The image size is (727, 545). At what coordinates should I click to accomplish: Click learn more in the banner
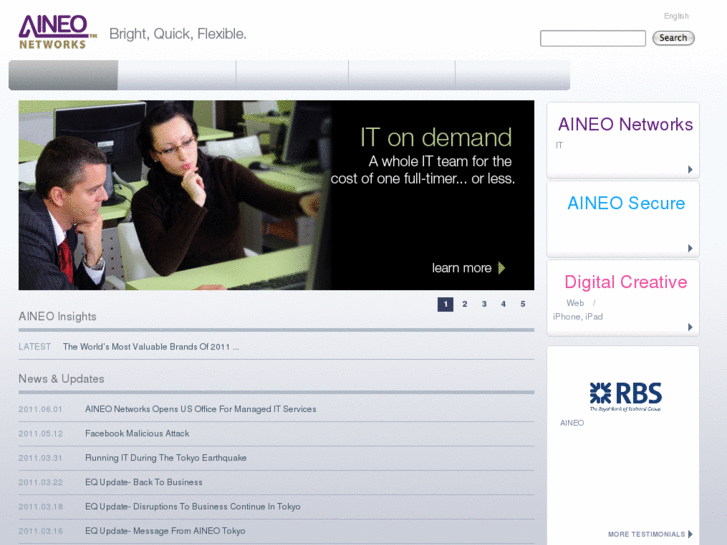(x=461, y=268)
